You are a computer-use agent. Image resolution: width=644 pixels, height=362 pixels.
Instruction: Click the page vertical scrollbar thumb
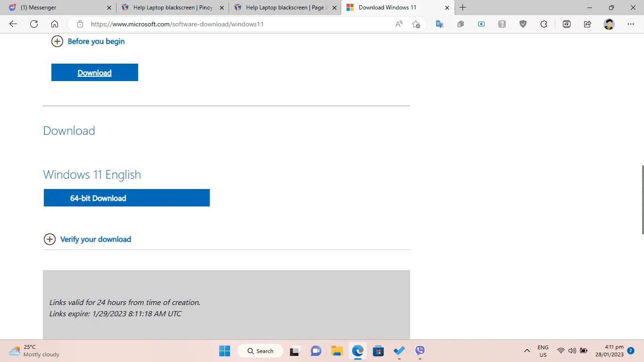[642, 200]
